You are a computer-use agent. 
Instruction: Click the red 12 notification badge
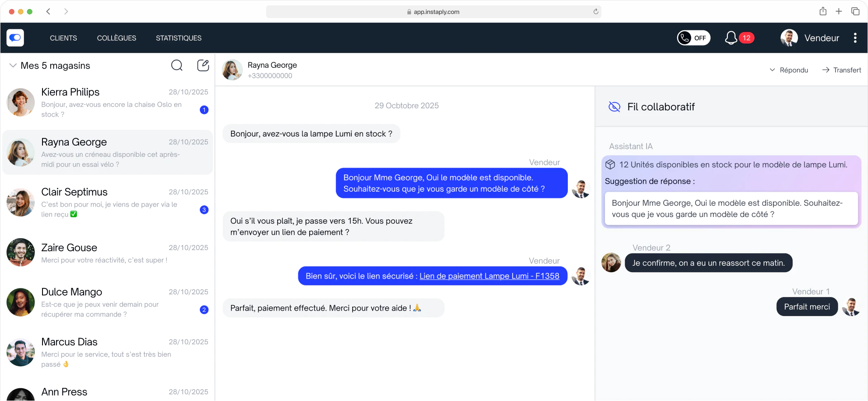click(x=746, y=38)
